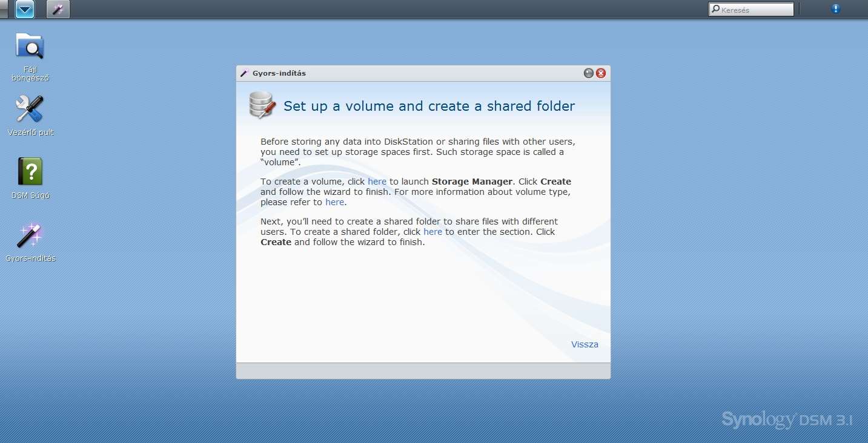
Task: Open the main menu dropdown button
Action: pyautogui.click(x=25, y=9)
